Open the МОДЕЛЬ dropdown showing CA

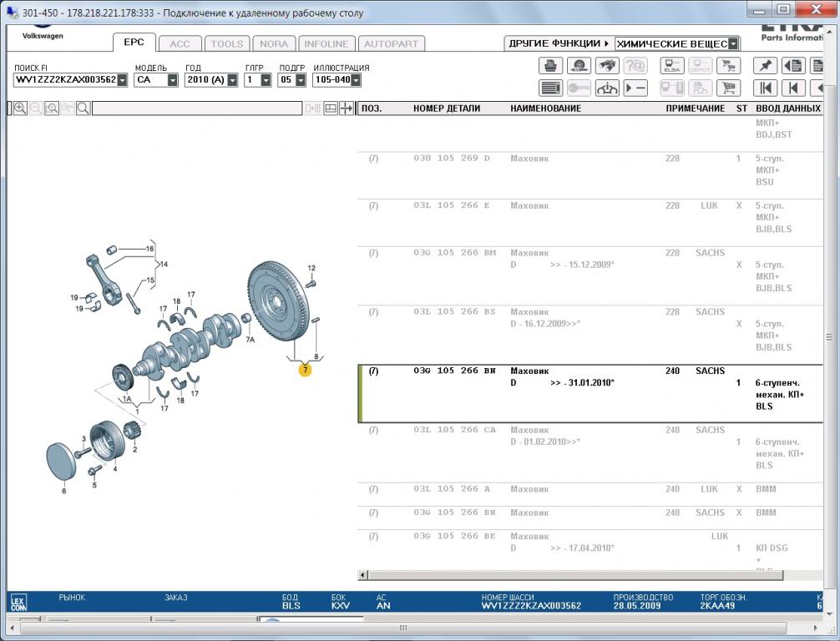click(x=172, y=80)
